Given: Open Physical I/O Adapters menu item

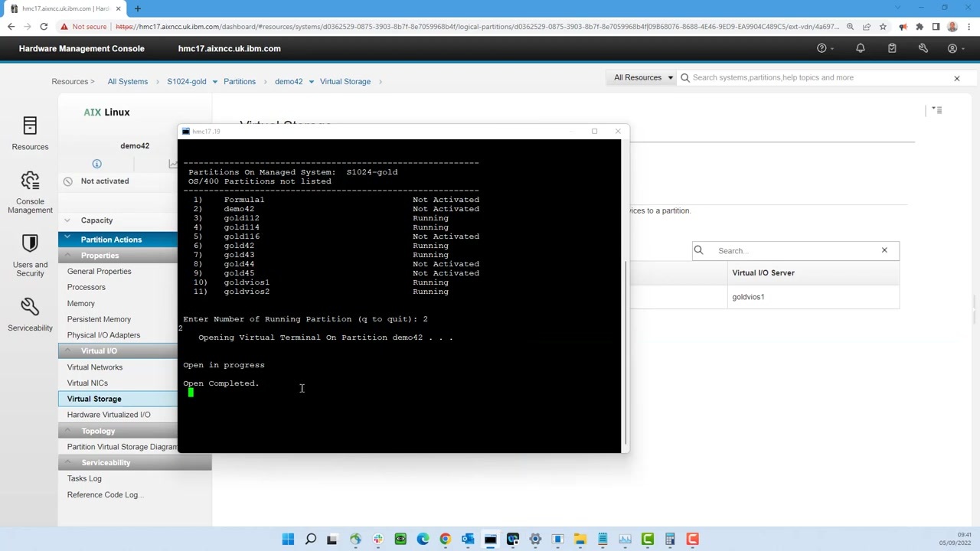Looking at the screenshot, I should pyautogui.click(x=103, y=335).
